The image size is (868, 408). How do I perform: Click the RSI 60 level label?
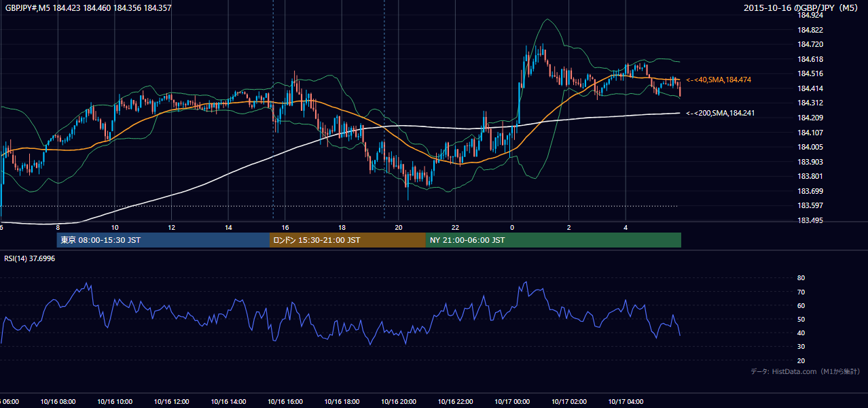(x=801, y=305)
